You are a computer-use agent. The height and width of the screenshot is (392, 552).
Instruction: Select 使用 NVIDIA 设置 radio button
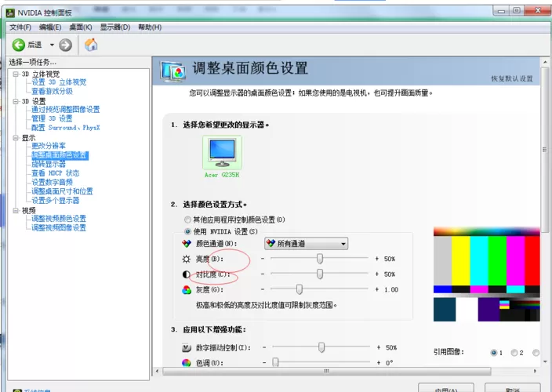(x=187, y=231)
